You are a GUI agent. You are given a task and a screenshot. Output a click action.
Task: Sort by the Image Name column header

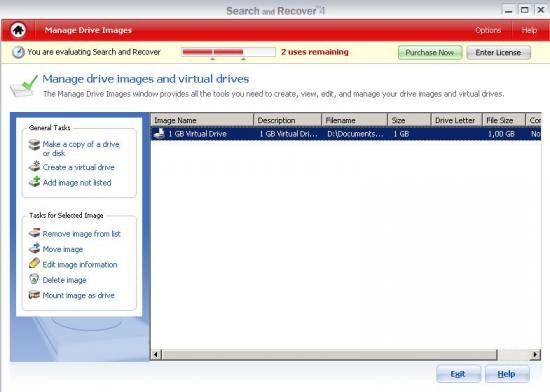202,120
